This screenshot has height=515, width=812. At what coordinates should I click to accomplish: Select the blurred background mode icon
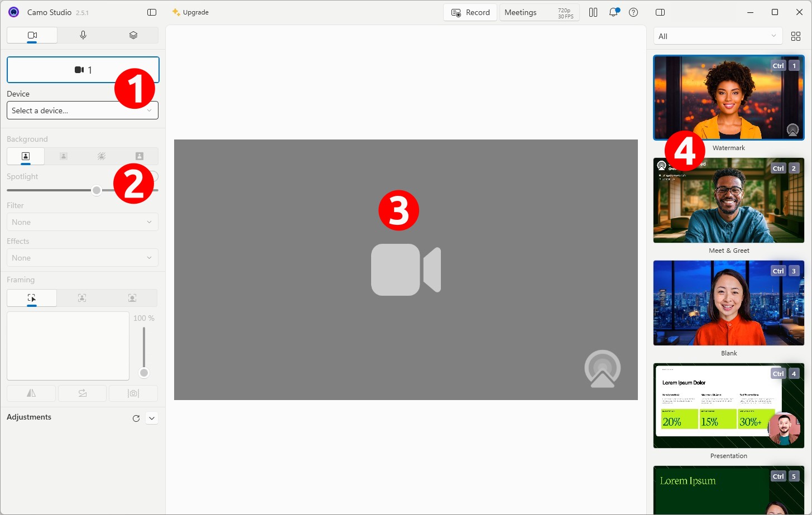pyautogui.click(x=101, y=156)
